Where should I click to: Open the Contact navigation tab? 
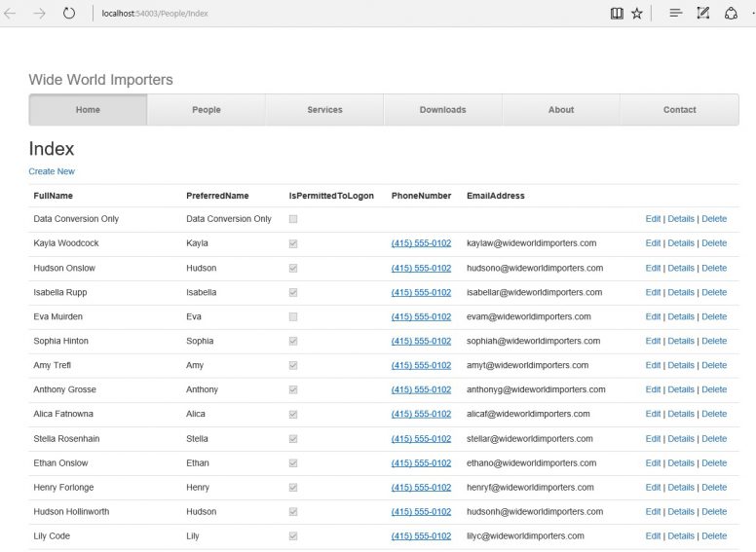pyautogui.click(x=679, y=110)
